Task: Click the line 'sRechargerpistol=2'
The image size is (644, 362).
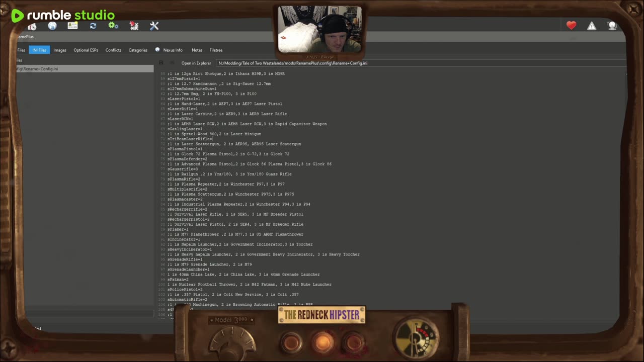Action: coord(189,220)
